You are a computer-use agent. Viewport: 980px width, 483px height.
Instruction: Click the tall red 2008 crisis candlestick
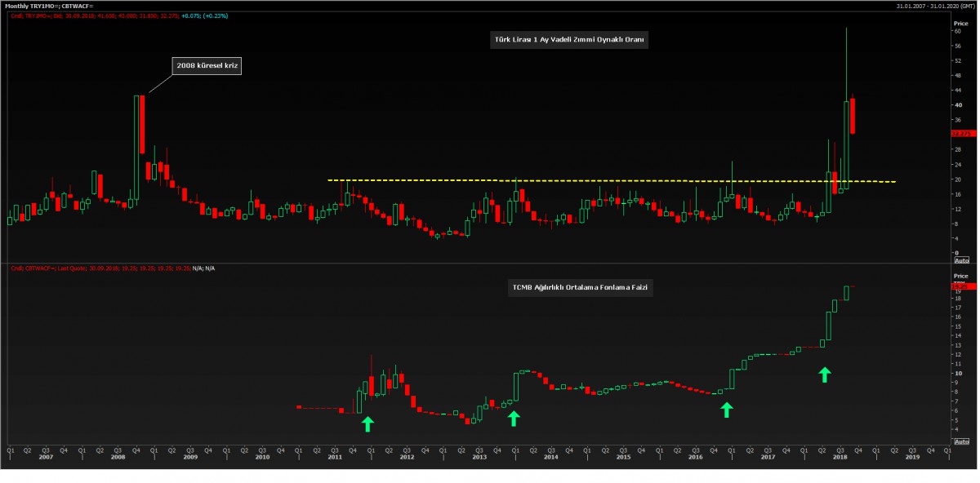coord(142,123)
